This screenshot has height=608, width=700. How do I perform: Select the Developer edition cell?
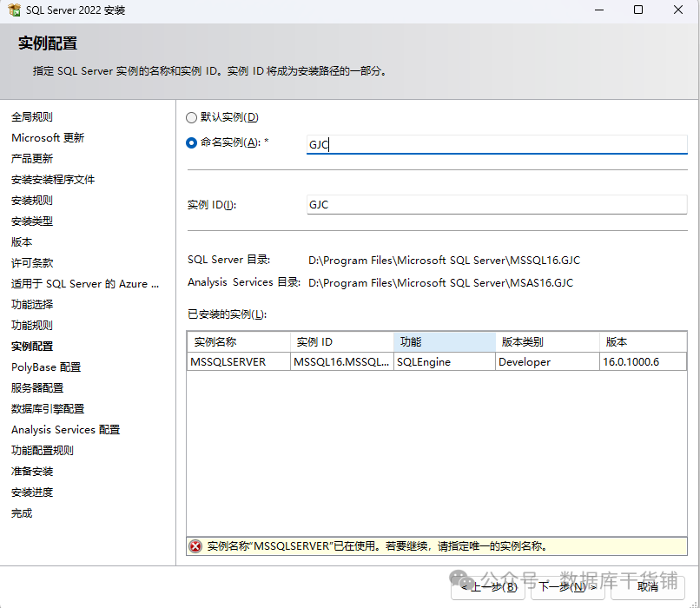coord(547,361)
